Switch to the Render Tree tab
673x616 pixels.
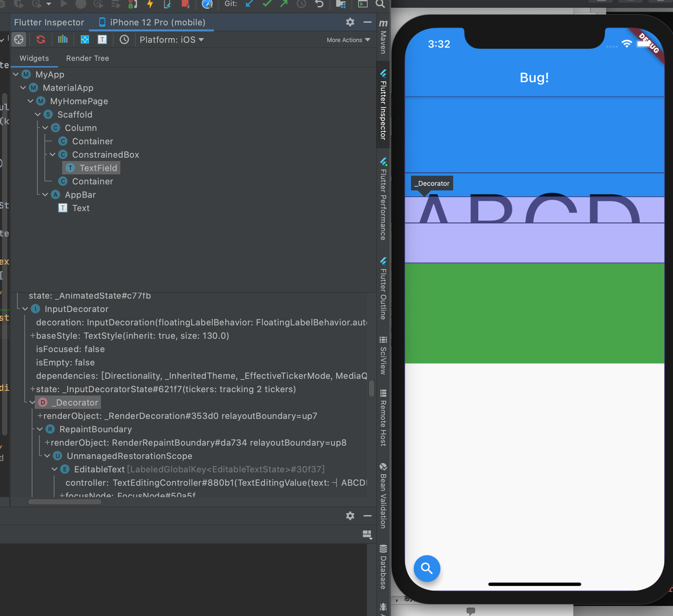pos(88,58)
